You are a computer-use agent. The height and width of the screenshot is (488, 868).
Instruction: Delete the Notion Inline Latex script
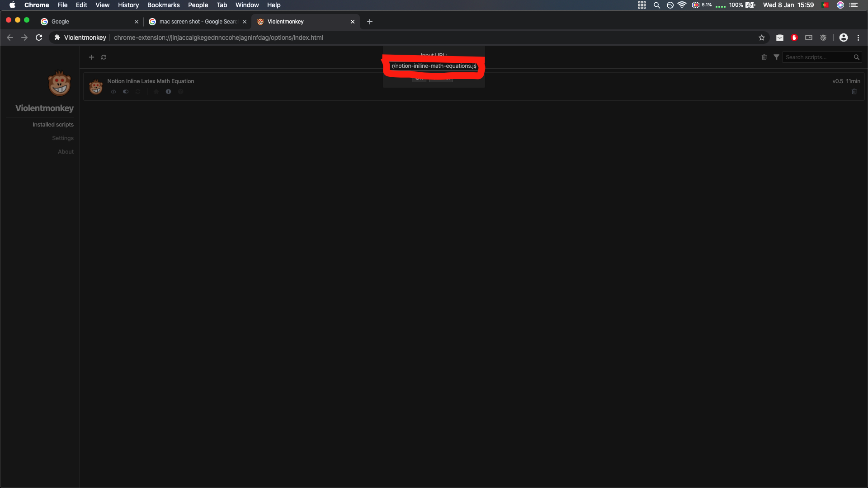[854, 92]
